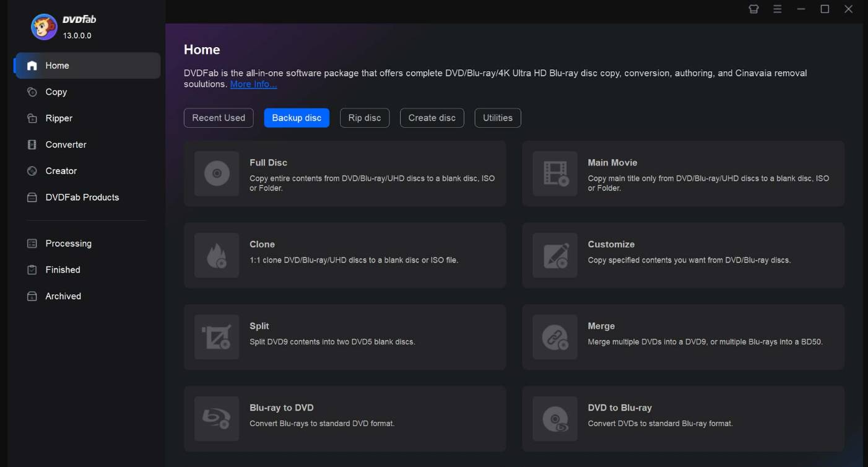
Task: Click "1:1 clone DVD/Blu-ray/UHD discs" description
Action: (x=354, y=260)
